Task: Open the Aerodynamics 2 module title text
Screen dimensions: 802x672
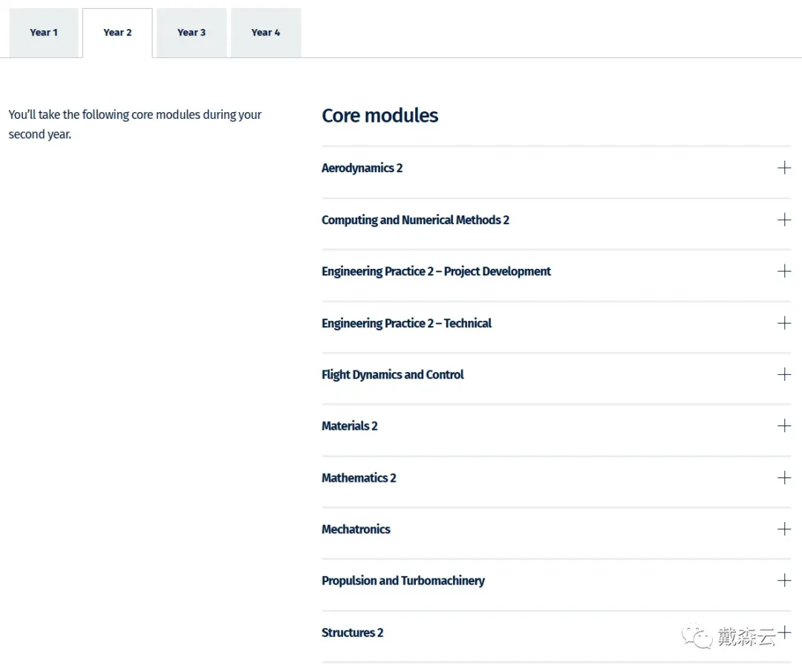Action: pos(362,168)
